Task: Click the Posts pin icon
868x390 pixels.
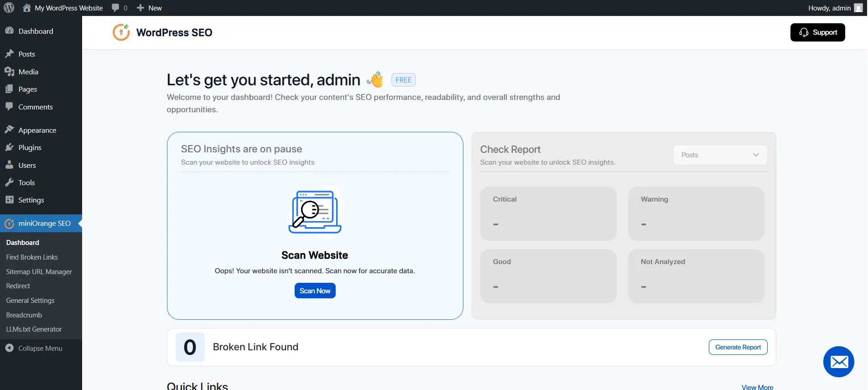Action: 10,54
